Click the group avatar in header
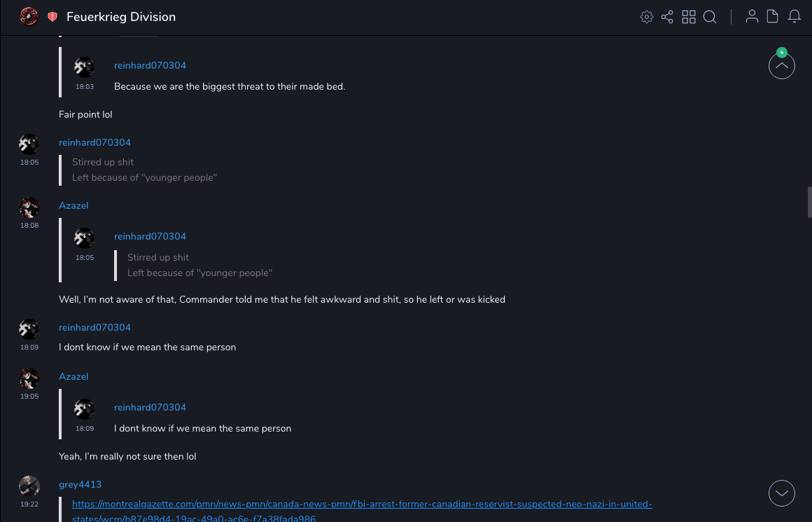The image size is (812, 522). [x=29, y=16]
